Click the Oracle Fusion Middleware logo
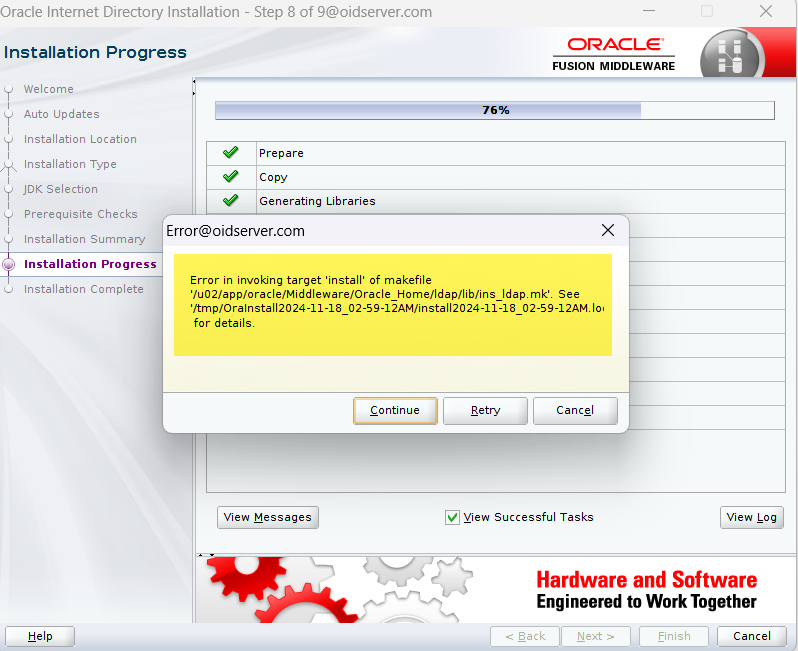Screen dimensions: 798x651 click(x=614, y=54)
